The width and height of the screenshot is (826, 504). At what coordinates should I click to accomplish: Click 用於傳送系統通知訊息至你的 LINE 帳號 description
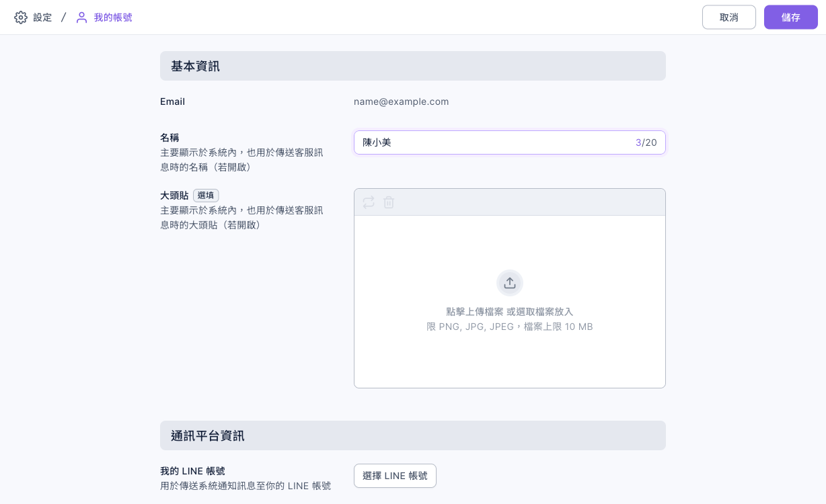(246, 486)
